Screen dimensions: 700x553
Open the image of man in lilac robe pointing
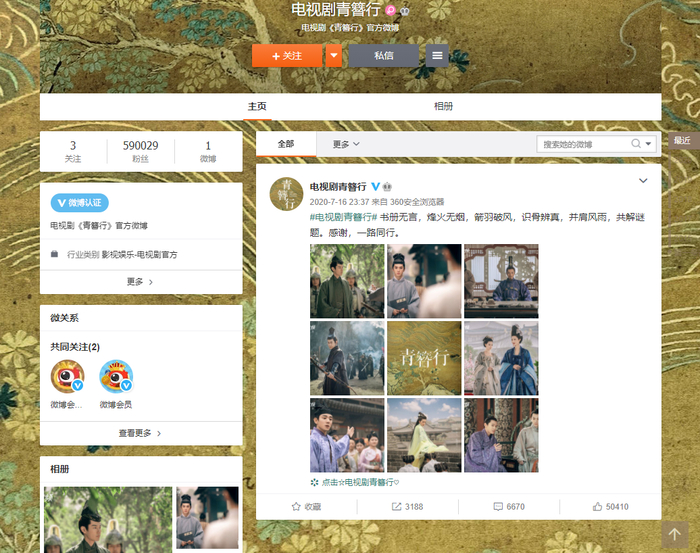[347, 435]
